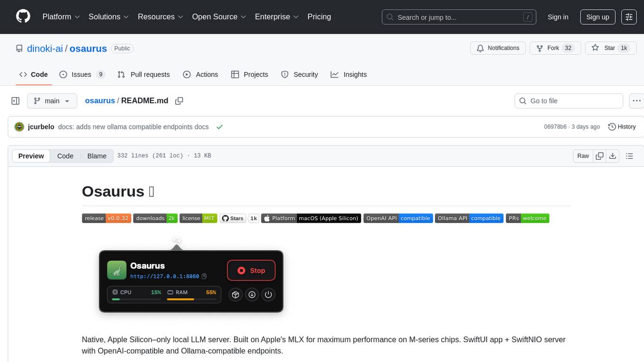Open the appearance settings icon in header
The width and height of the screenshot is (644, 362).
click(629, 17)
